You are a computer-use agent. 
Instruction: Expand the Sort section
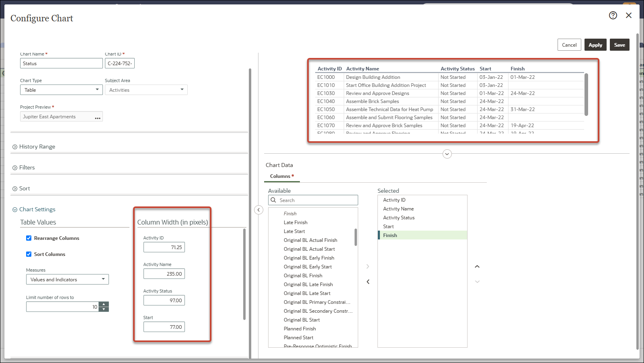click(x=21, y=188)
